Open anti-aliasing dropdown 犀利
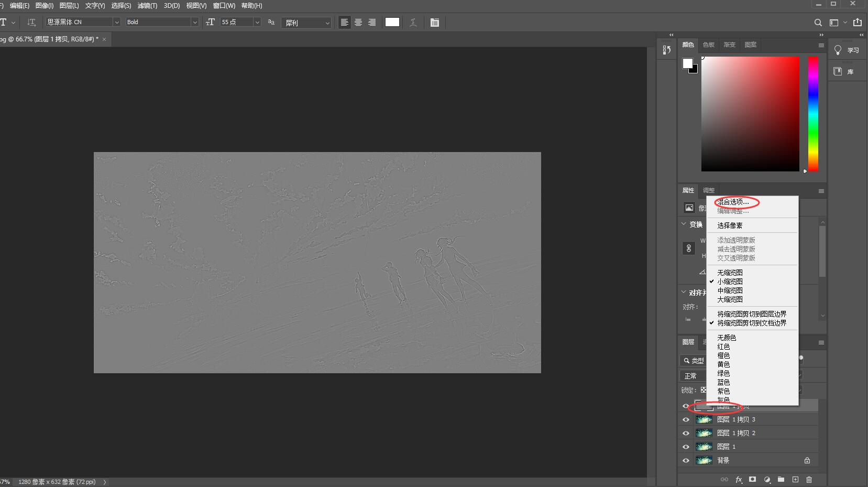The width and height of the screenshot is (868, 487). click(x=306, y=23)
